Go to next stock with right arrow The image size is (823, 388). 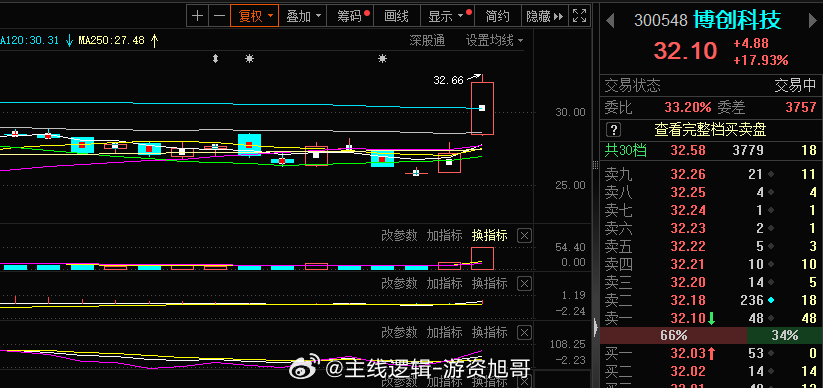point(813,20)
